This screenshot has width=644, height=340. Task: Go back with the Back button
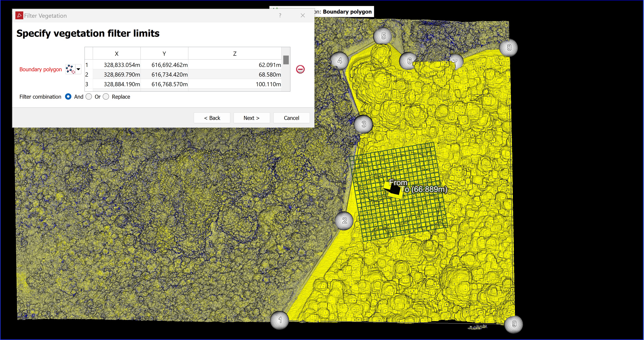click(212, 118)
